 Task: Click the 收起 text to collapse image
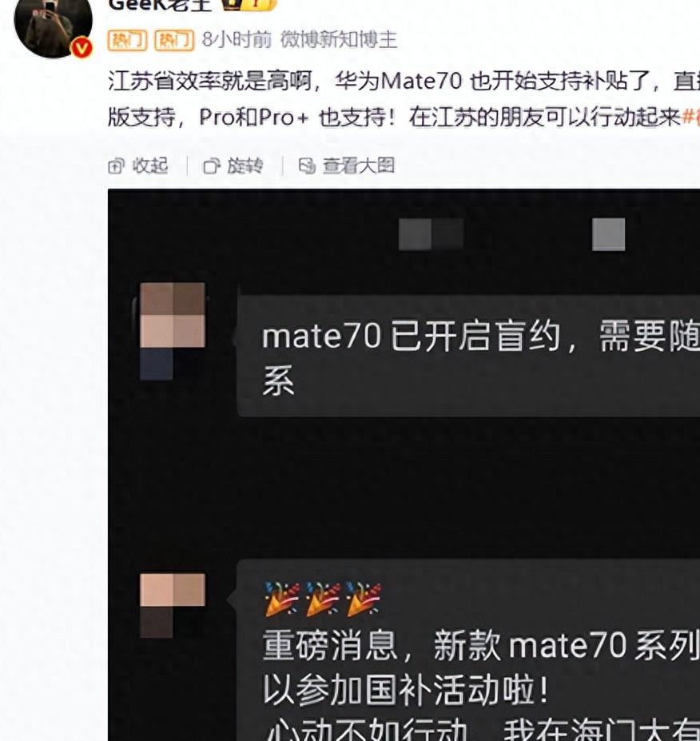pos(149,166)
